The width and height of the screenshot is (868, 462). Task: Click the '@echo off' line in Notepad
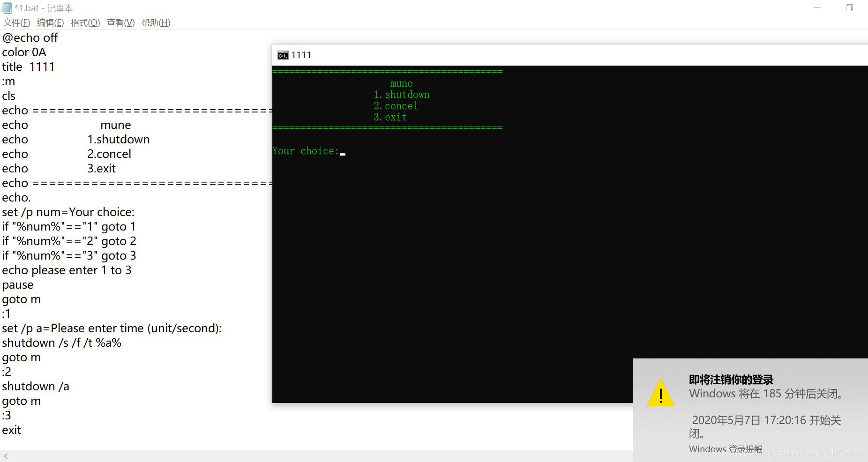click(30, 37)
